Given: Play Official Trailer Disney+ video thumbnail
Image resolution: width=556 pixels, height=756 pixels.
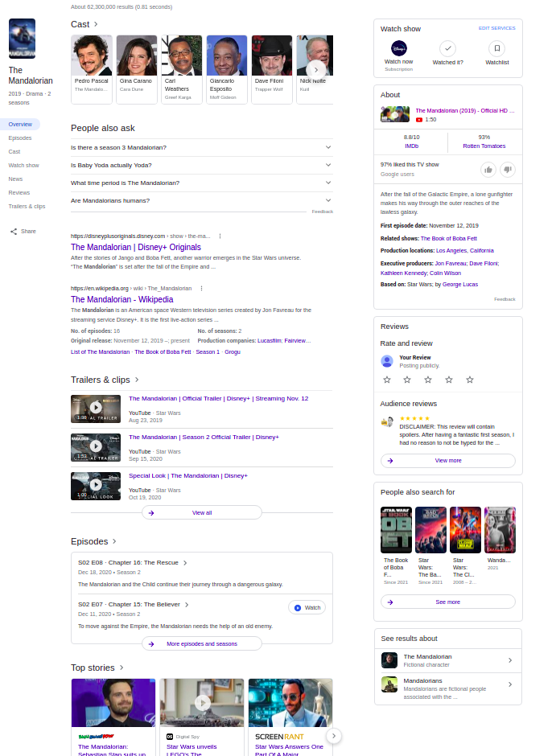Looking at the screenshot, I should [x=96, y=409].
